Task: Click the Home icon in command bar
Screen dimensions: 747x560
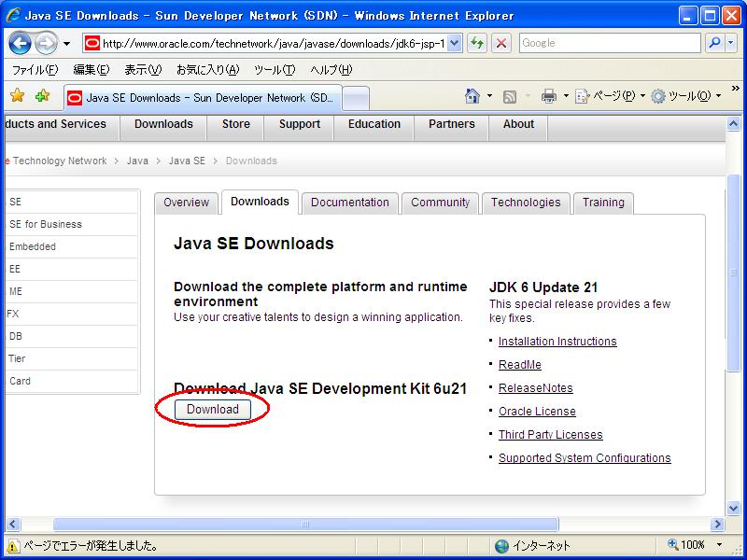Action: pos(472,96)
